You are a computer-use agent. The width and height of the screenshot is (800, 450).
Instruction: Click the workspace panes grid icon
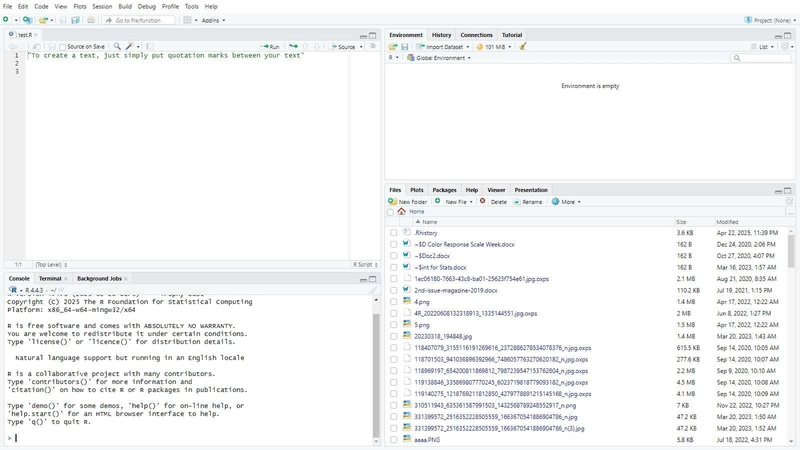click(x=187, y=20)
